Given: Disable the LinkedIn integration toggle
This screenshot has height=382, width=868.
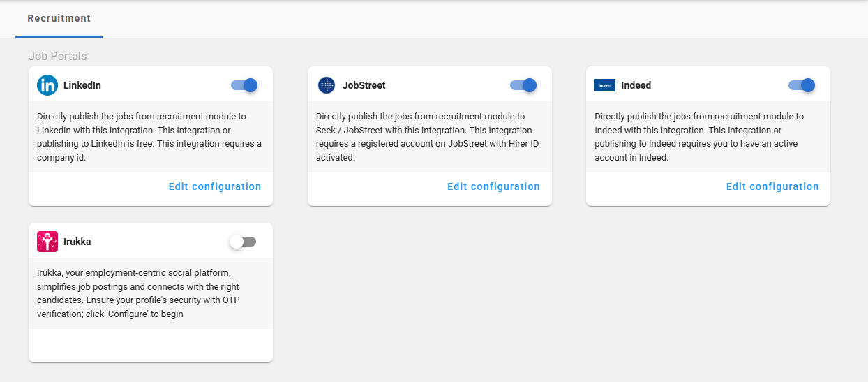Looking at the screenshot, I should [x=244, y=85].
